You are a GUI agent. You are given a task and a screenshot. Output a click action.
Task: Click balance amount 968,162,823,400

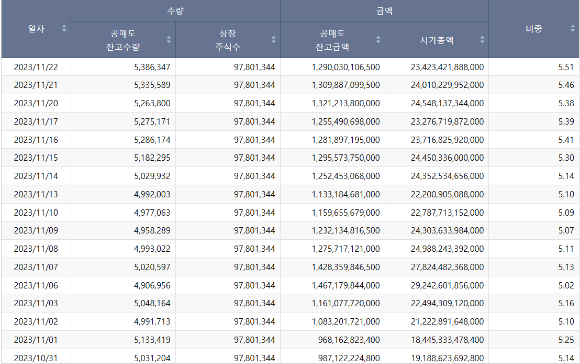pos(349,340)
